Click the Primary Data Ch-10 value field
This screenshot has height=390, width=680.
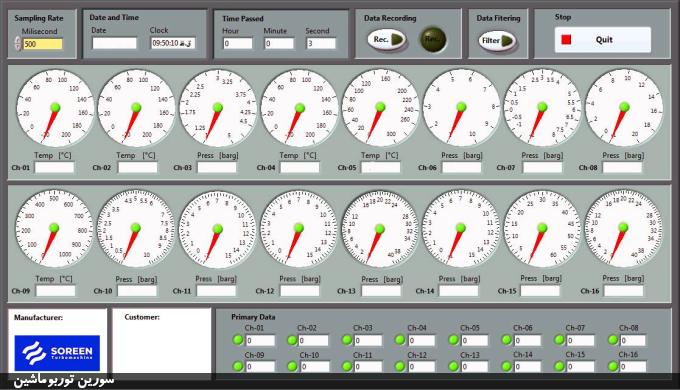click(x=315, y=367)
